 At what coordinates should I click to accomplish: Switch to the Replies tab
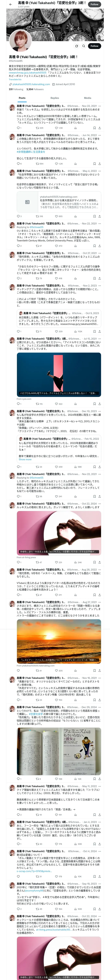tap(55, 98)
